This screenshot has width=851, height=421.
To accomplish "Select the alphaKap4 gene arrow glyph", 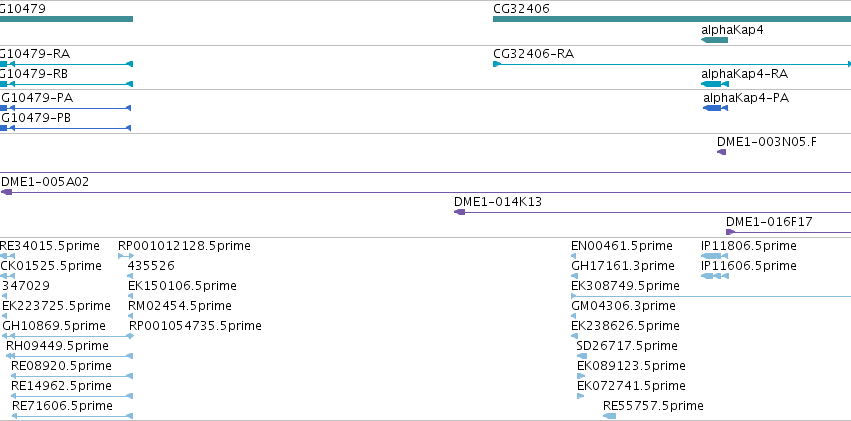I will pos(714,40).
